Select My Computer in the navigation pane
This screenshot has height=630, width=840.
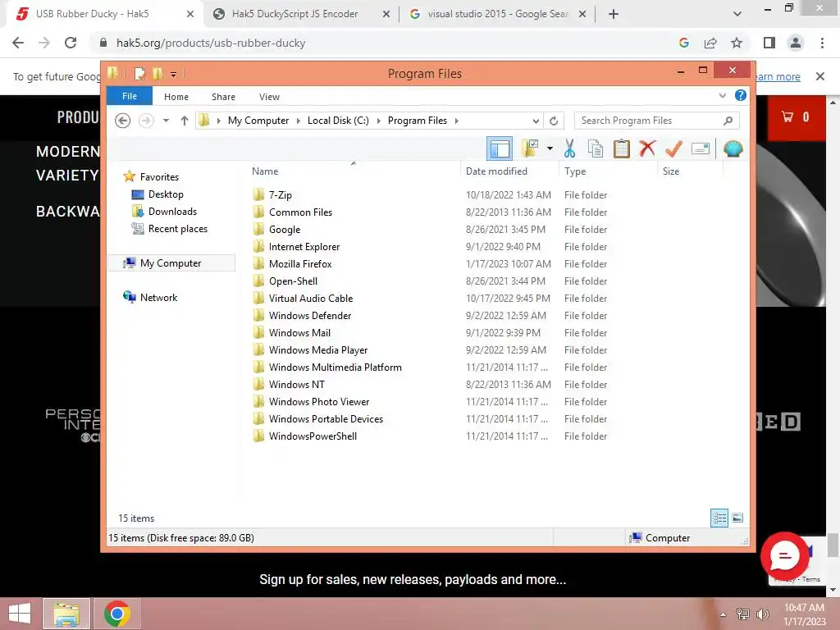tap(171, 263)
